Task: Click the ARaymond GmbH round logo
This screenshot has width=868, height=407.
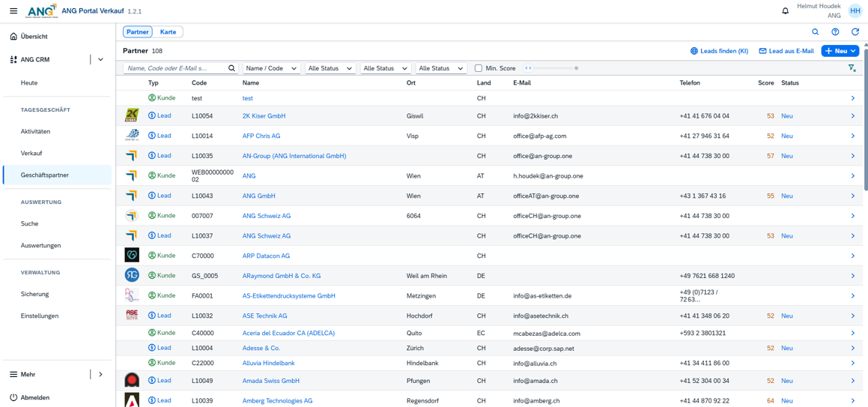Action: [132, 275]
